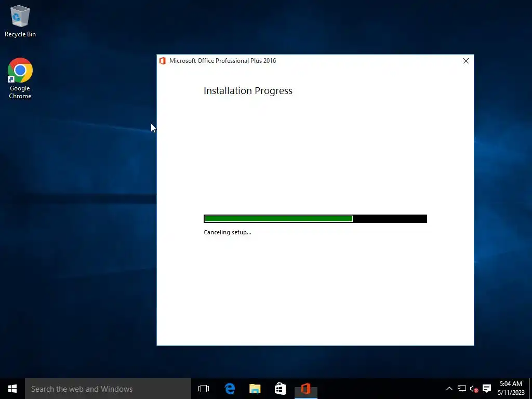Open the Windows Store taskbar icon
This screenshot has width=532, height=399.
point(280,389)
